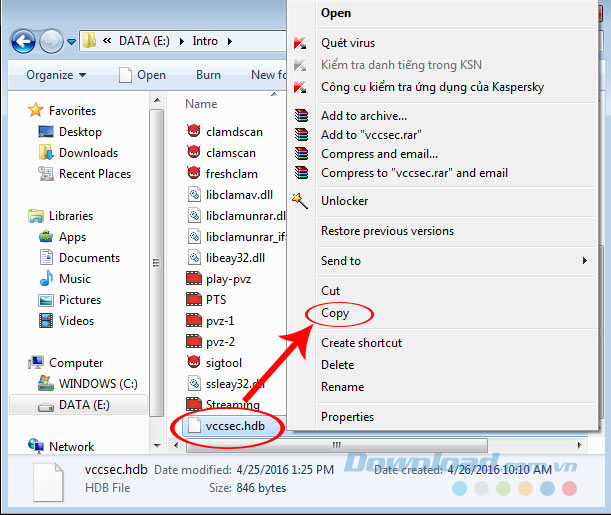Image resolution: width=611 pixels, height=515 pixels.
Task: Click the Music library note icon
Action: tap(46, 278)
